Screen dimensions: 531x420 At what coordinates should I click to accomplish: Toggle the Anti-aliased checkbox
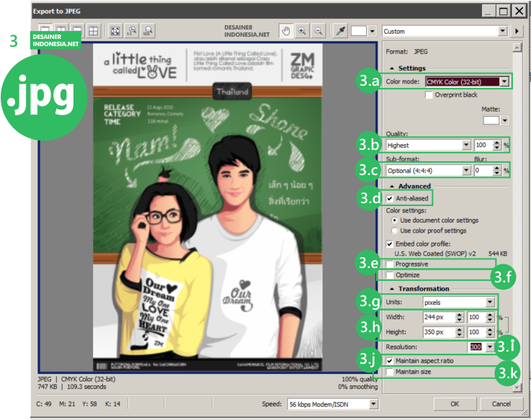click(x=390, y=199)
